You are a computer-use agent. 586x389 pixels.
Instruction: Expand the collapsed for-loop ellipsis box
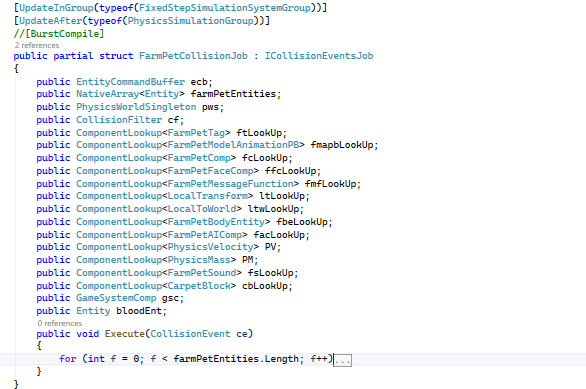click(x=342, y=361)
